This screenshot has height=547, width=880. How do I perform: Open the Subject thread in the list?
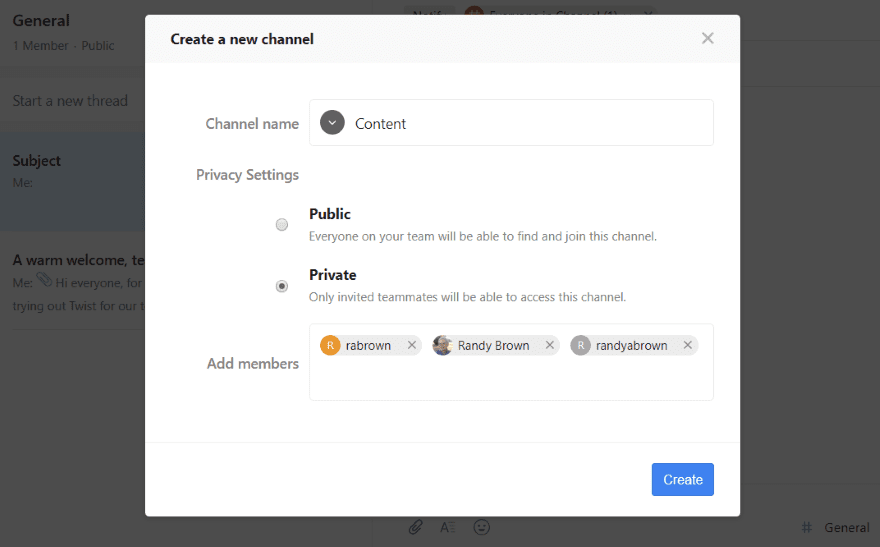pyautogui.click(x=72, y=170)
